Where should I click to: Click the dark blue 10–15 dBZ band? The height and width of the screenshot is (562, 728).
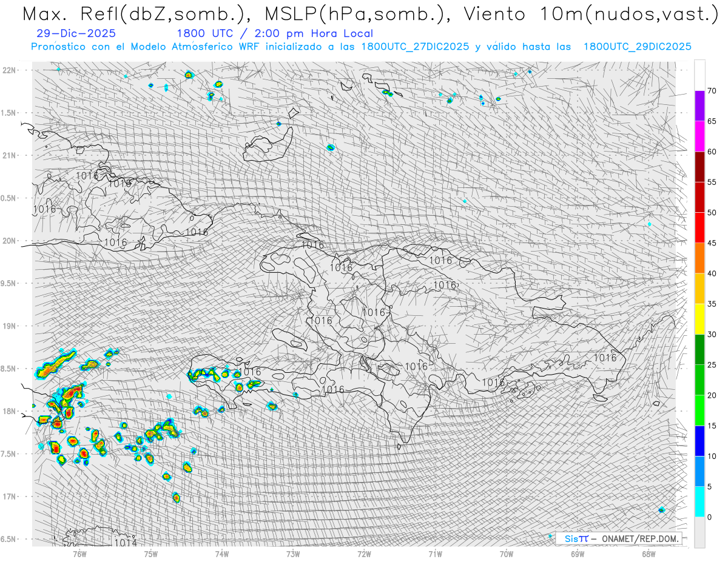pyautogui.click(x=699, y=441)
